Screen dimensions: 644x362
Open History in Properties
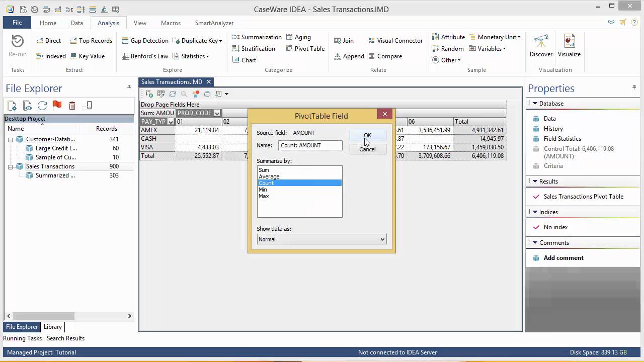[x=553, y=129]
